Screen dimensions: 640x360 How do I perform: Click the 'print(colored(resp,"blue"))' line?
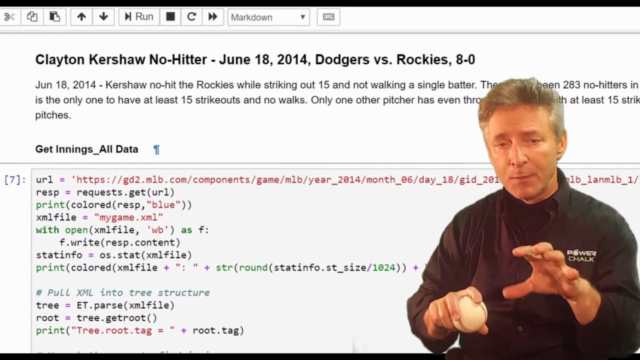point(113,205)
